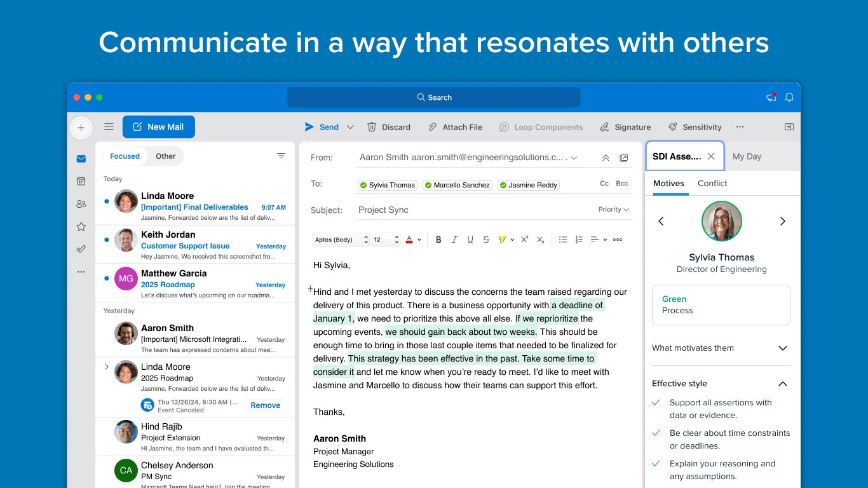Show more apps in left sidebar
The width and height of the screenshot is (868, 488).
[x=81, y=272]
